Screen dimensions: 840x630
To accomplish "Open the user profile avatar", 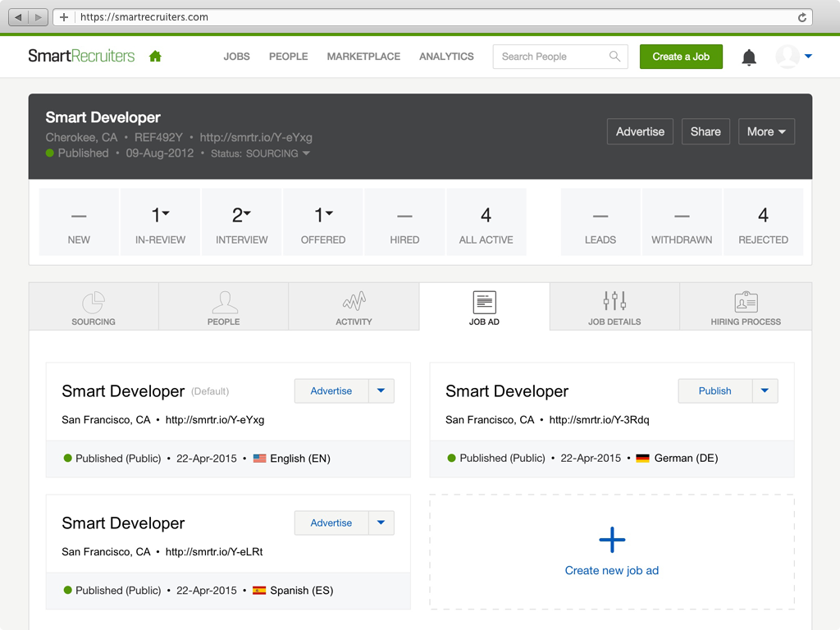I will pos(787,57).
